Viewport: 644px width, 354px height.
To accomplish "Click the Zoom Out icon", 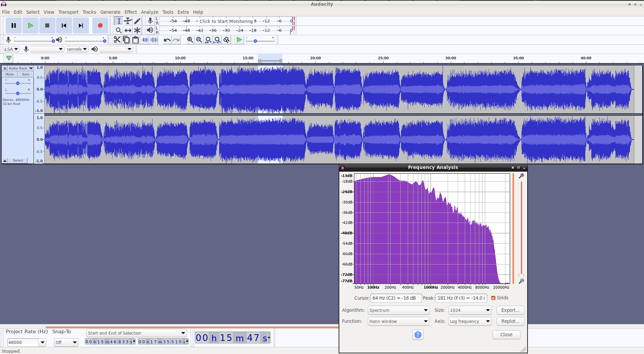I will coord(199,40).
